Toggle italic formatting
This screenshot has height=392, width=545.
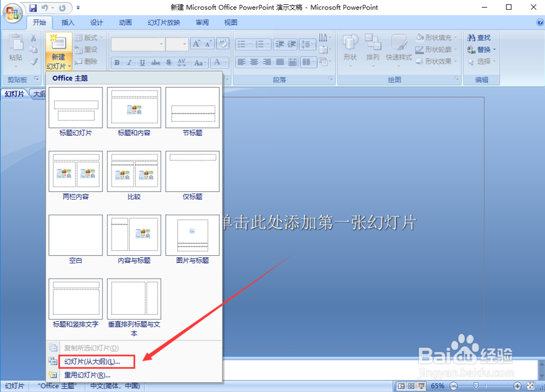pyautogui.click(x=129, y=63)
